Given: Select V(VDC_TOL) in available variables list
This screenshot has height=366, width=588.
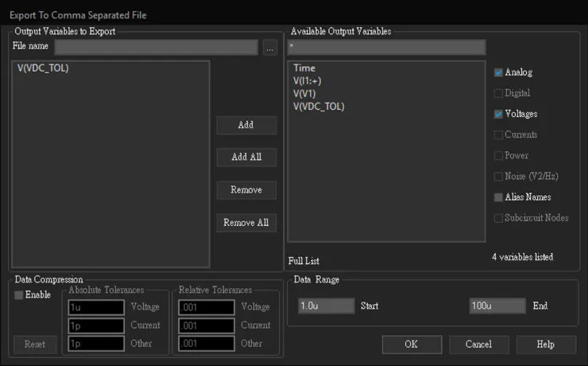Looking at the screenshot, I should [319, 107].
